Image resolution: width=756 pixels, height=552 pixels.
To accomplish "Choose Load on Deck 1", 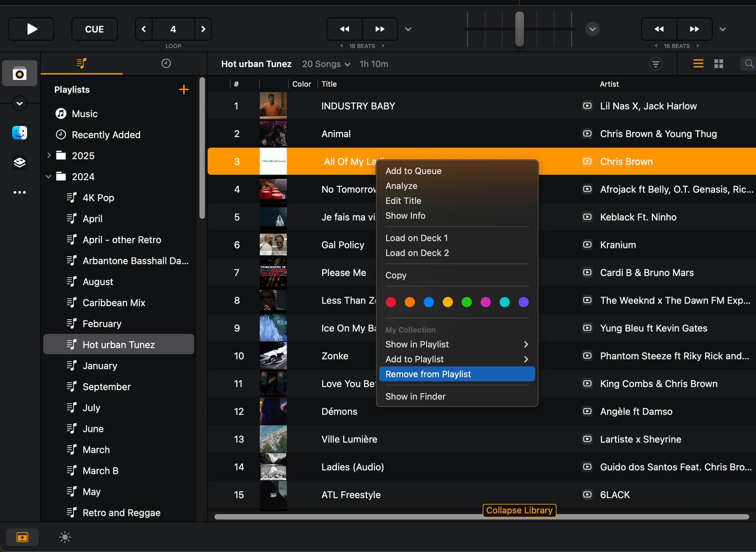I will tap(457, 238).
